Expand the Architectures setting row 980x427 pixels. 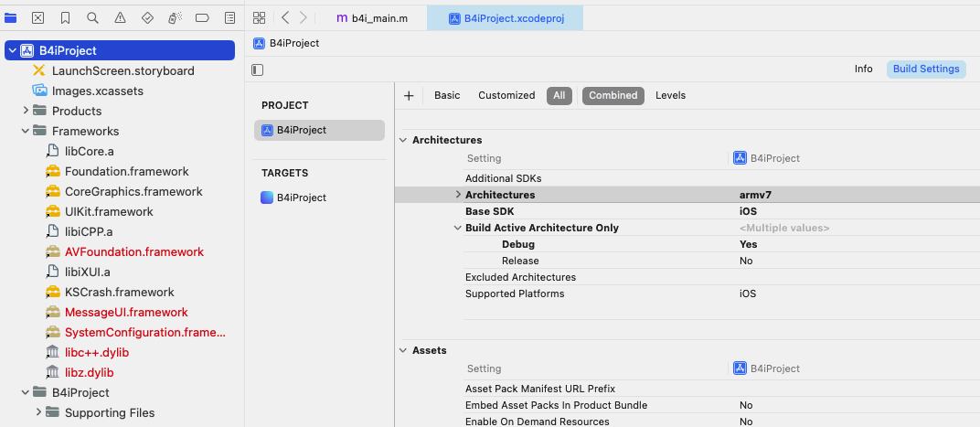click(x=457, y=195)
